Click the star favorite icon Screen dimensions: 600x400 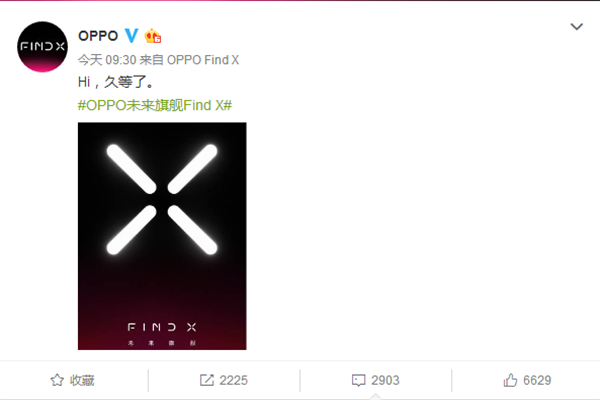[x=57, y=380]
